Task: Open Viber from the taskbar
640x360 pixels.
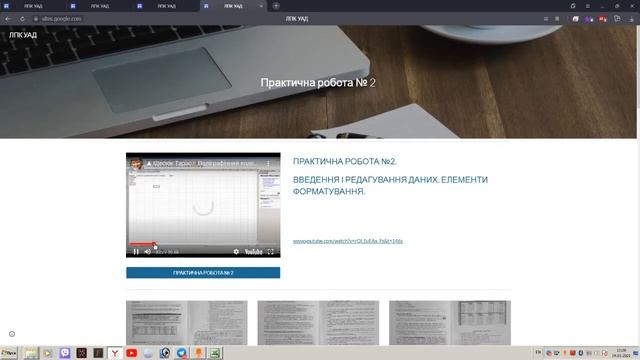Action: tap(64, 353)
